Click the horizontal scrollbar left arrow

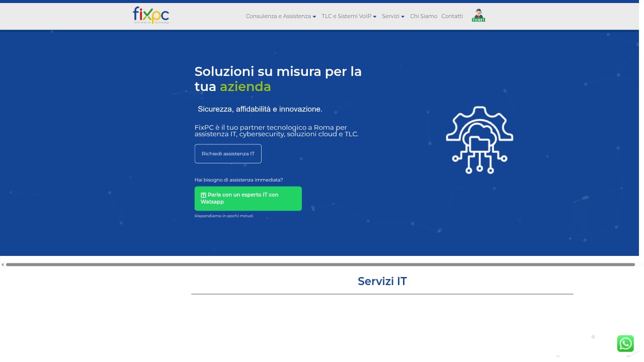[3, 264]
